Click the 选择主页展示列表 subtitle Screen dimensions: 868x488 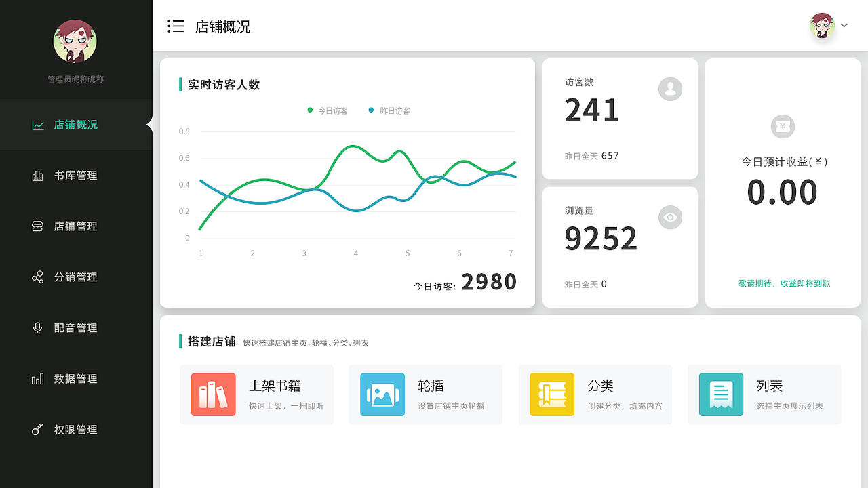coord(790,406)
